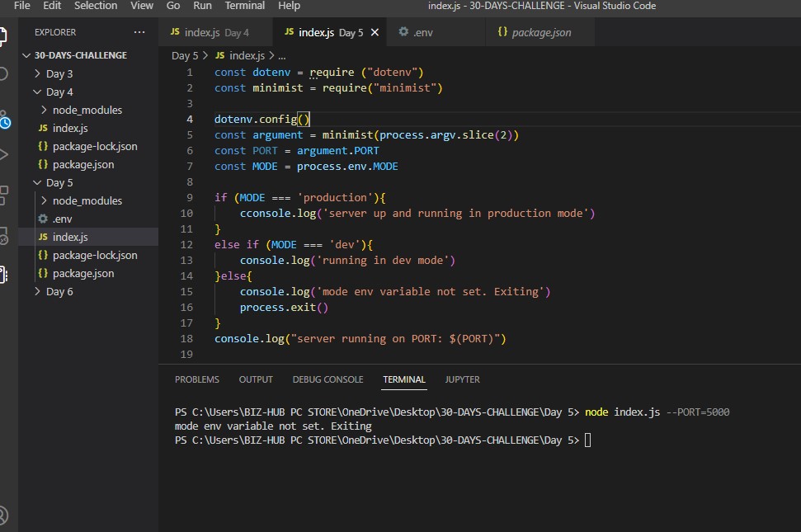801x532 pixels.
Task: Click the terminal prompt input cursor
Action: 587,440
